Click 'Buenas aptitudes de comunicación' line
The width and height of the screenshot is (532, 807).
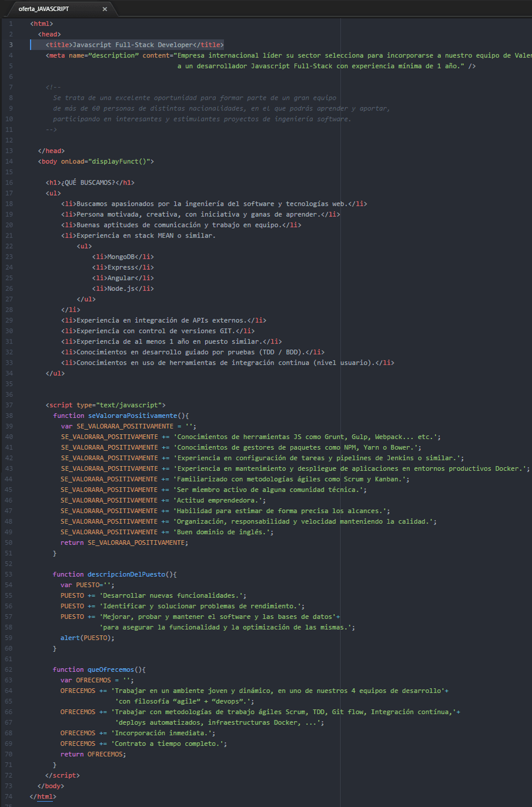tap(181, 225)
